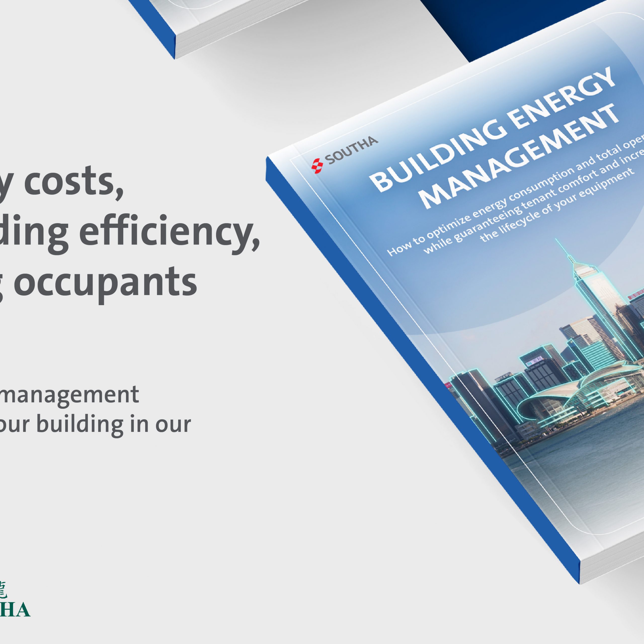Viewport: 644px width, 644px height.
Task: Click the 'How to optimize energy consumption' subtitle line
Action: pos(516,195)
